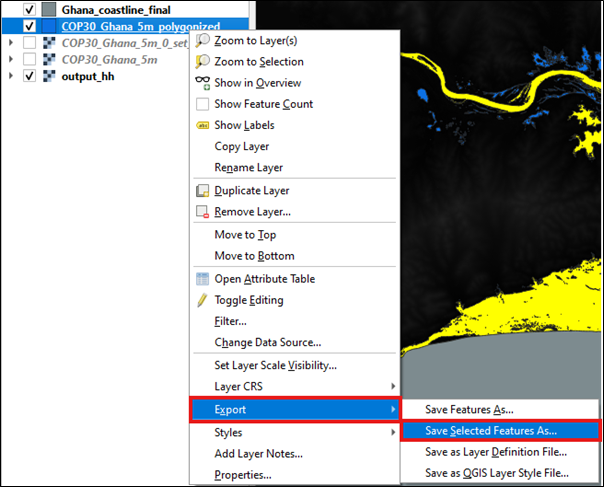
Task: Click the Zoom to Selection magnifier icon
Action: point(202,61)
